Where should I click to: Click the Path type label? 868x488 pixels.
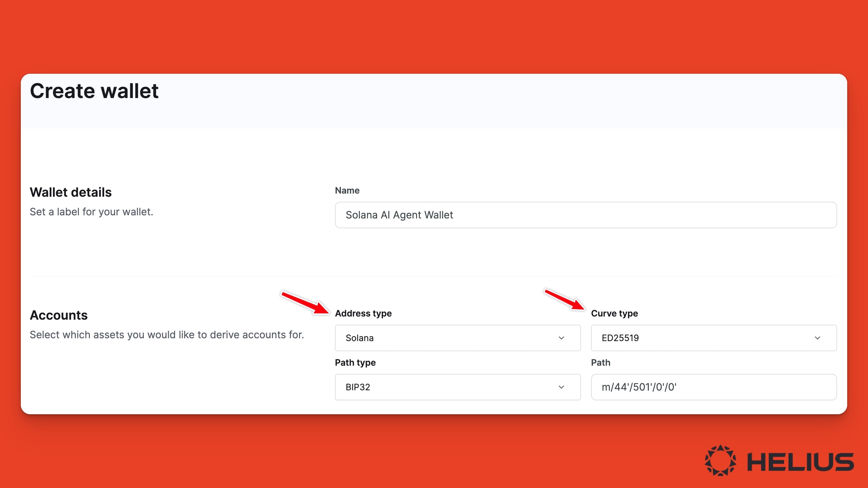pos(355,363)
